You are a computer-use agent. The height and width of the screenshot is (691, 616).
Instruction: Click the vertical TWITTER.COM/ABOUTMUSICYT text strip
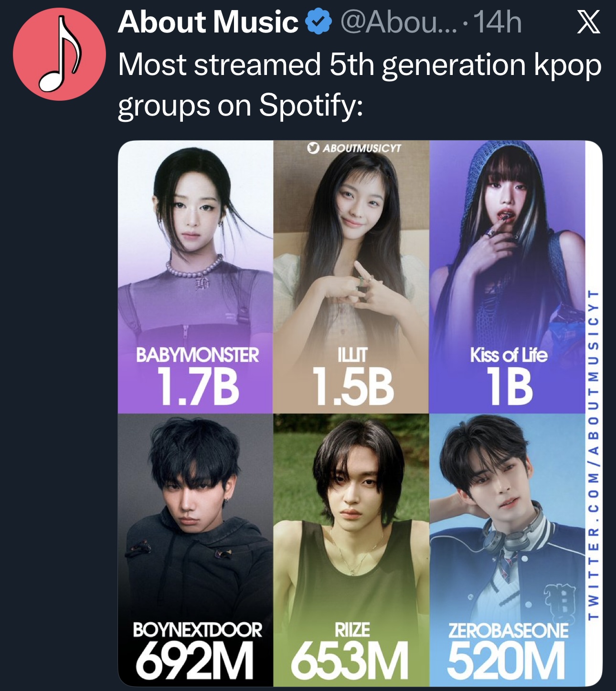(593, 454)
